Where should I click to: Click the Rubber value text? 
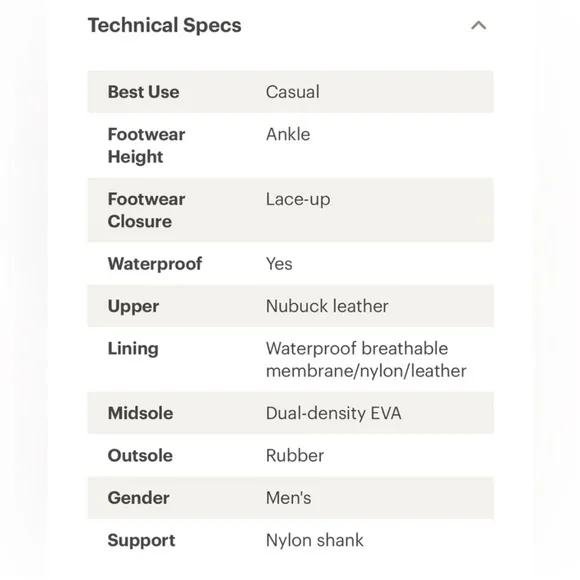(x=295, y=455)
